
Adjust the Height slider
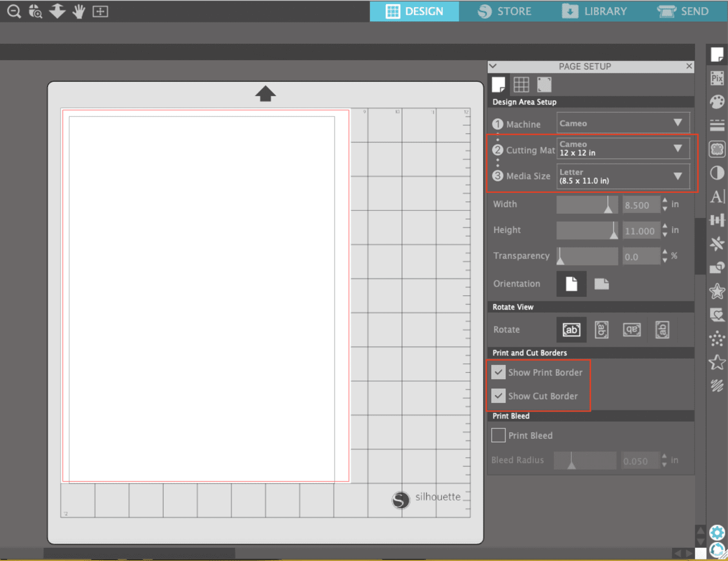(587, 230)
